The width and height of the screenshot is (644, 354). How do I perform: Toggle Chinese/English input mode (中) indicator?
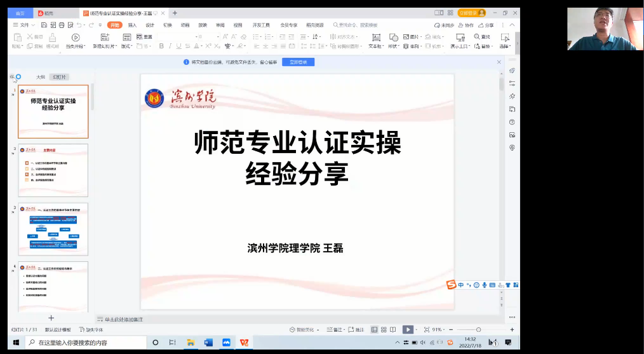461,285
